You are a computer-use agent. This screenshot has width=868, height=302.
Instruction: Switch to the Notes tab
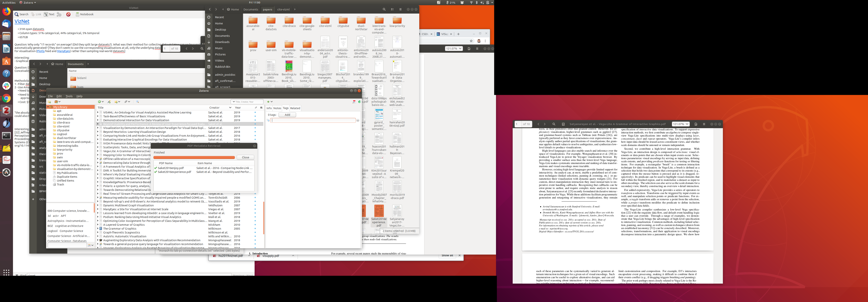click(277, 108)
